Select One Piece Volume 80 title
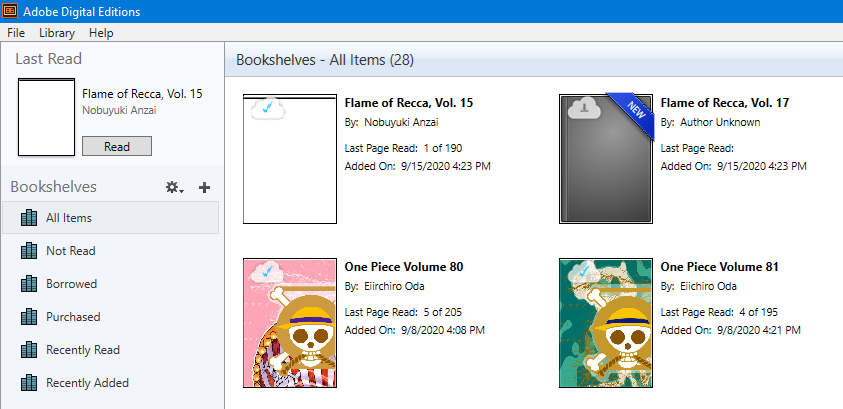The image size is (843, 409). tap(403, 267)
